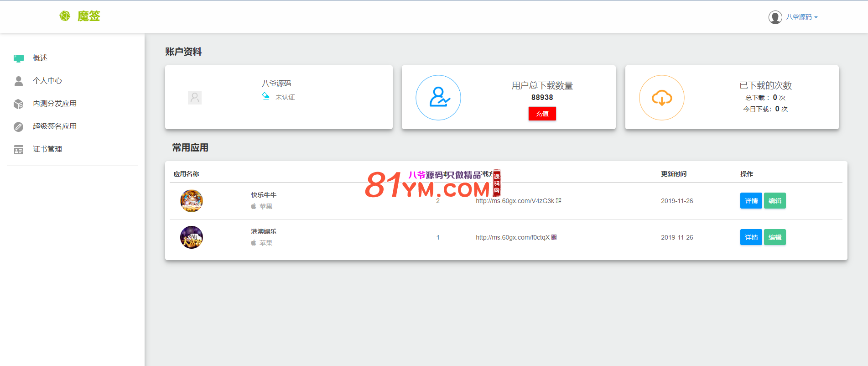Click the profile placeholder image in account card
Image resolution: width=868 pixels, height=366 pixels.
(x=195, y=97)
